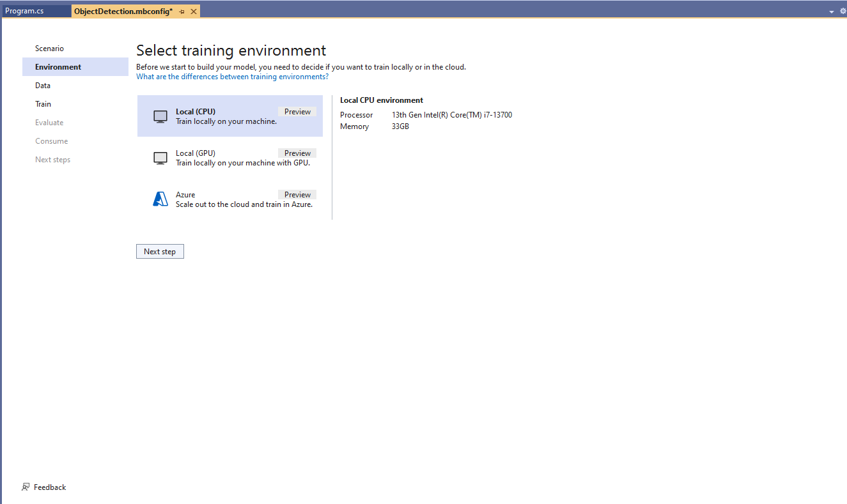Open the Data step in sidebar
The width and height of the screenshot is (847, 504).
[x=43, y=86]
